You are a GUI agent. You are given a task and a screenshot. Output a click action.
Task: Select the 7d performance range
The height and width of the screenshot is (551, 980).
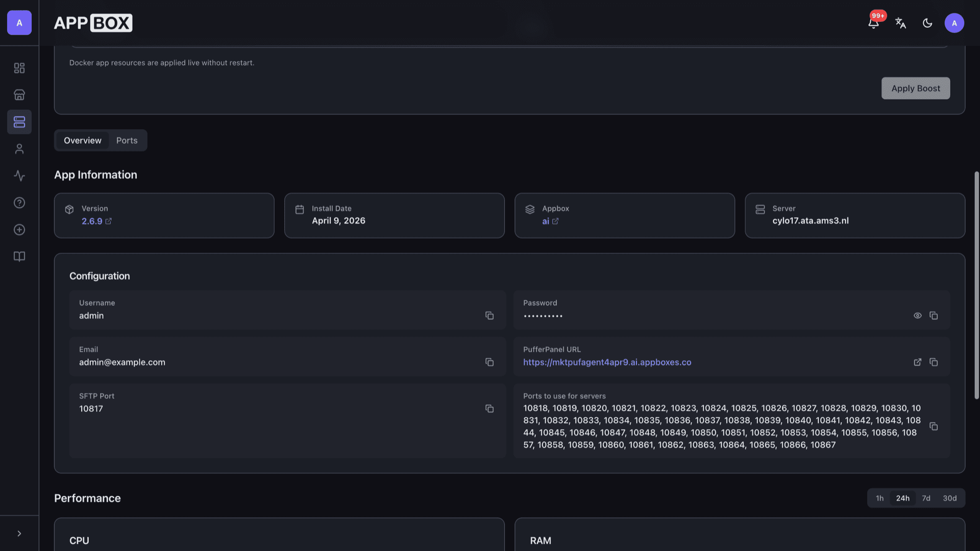(x=926, y=498)
